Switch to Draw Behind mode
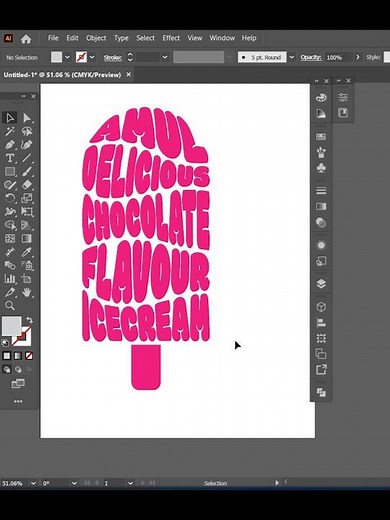Image resolution: width=390 pixels, height=520 pixels. 18,369
